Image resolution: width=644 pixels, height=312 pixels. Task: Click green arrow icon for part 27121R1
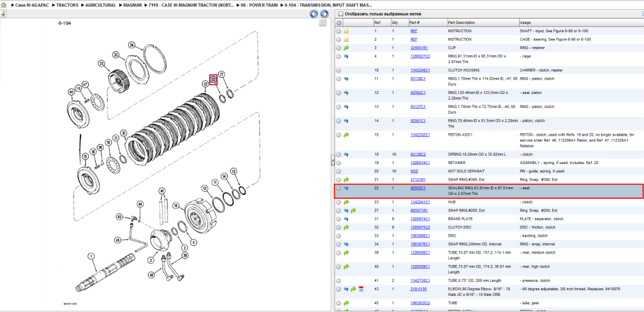[346, 180]
